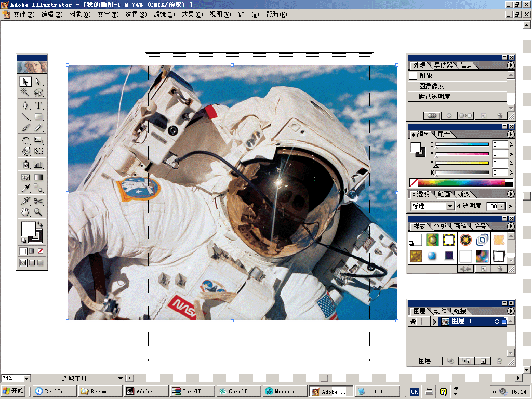Delete selection using 图层 panel trash

pos(499,362)
